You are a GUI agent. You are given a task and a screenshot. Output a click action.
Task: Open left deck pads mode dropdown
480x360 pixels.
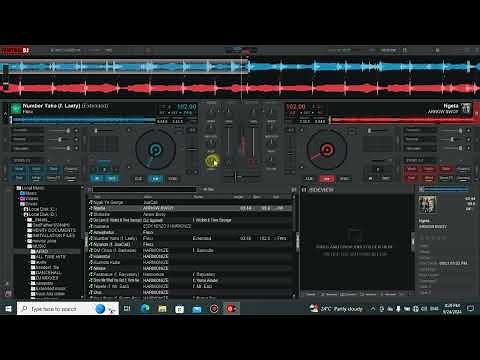pyautogui.click(x=27, y=161)
